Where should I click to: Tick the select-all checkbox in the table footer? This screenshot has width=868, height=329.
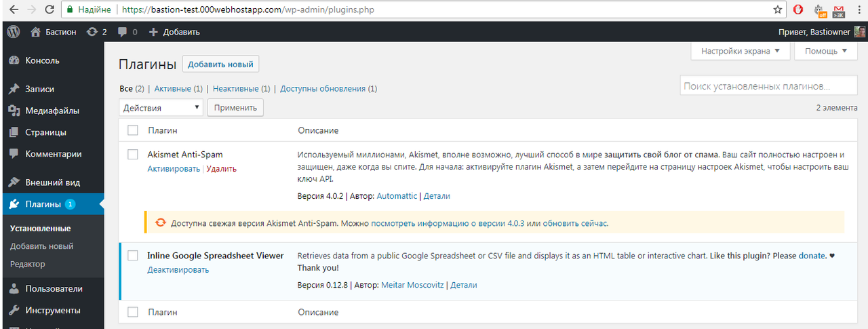pos(133,312)
